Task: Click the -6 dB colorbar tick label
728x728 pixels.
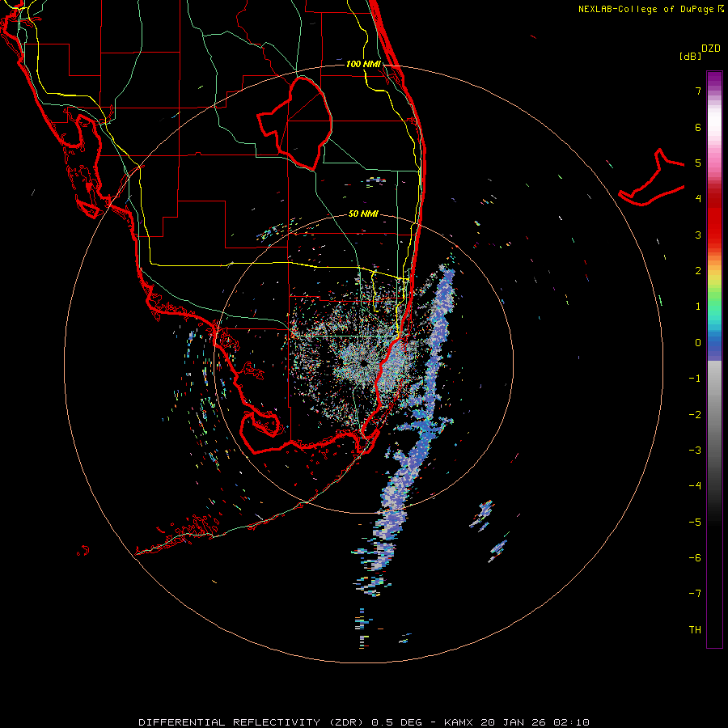Action: coord(695,558)
